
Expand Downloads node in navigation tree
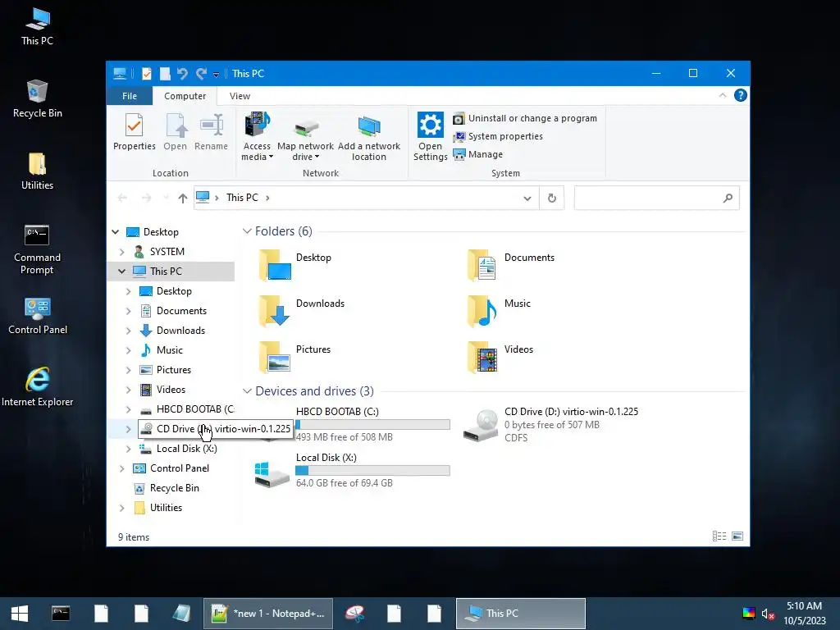[x=129, y=331]
